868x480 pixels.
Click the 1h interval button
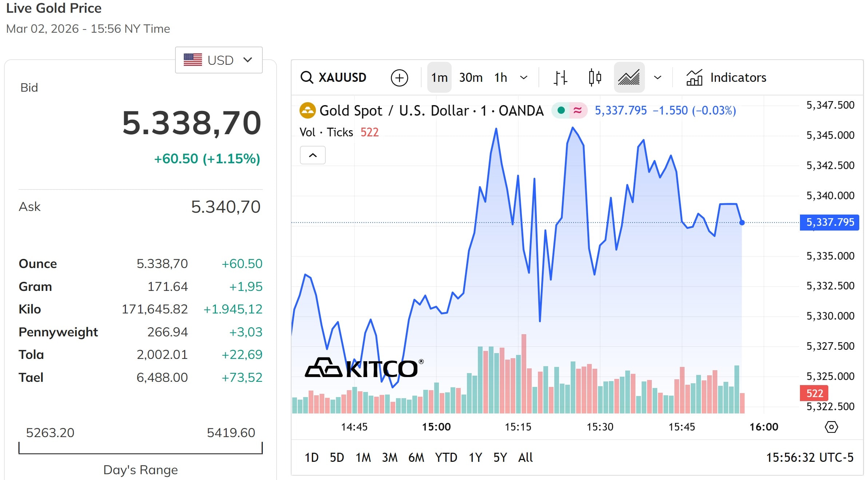(x=500, y=77)
